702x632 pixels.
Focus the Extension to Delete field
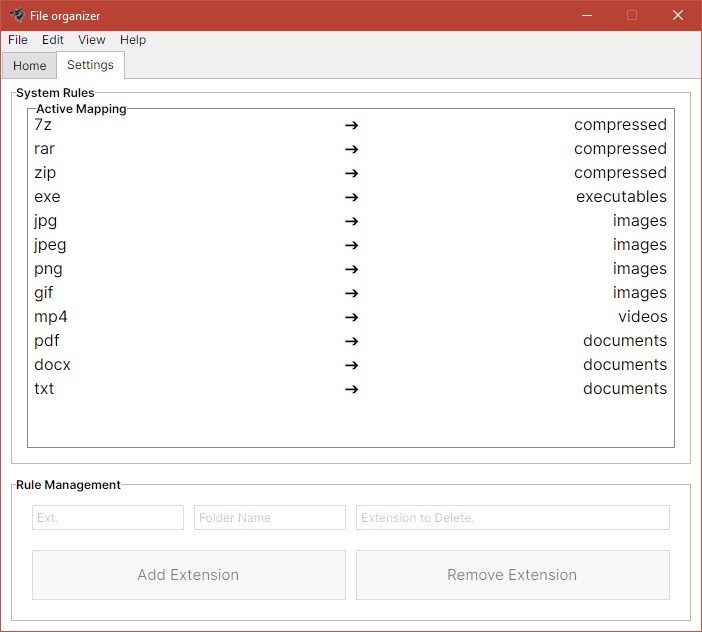513,518
